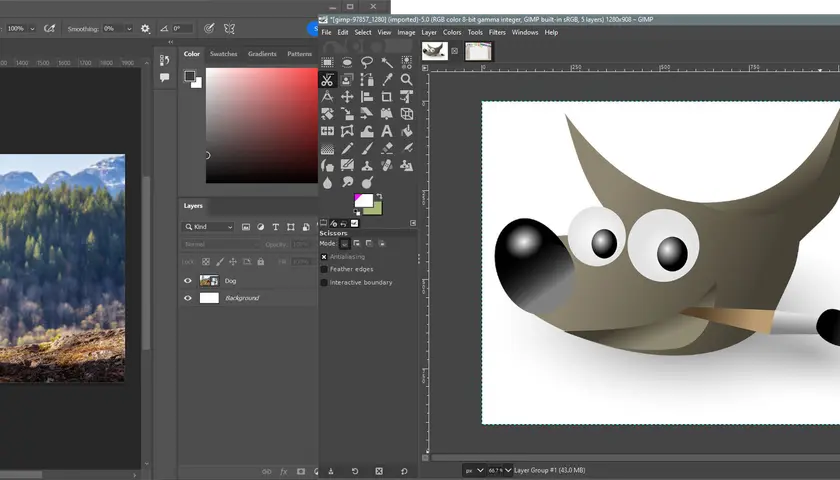840x480 pixels.
Task: Enable Feather edges in GIMP tool options
Action: (324, 269)
